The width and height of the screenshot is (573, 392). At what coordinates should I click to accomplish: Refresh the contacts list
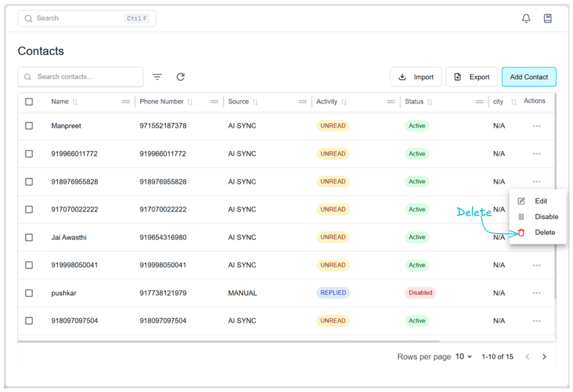pos(180,77)
